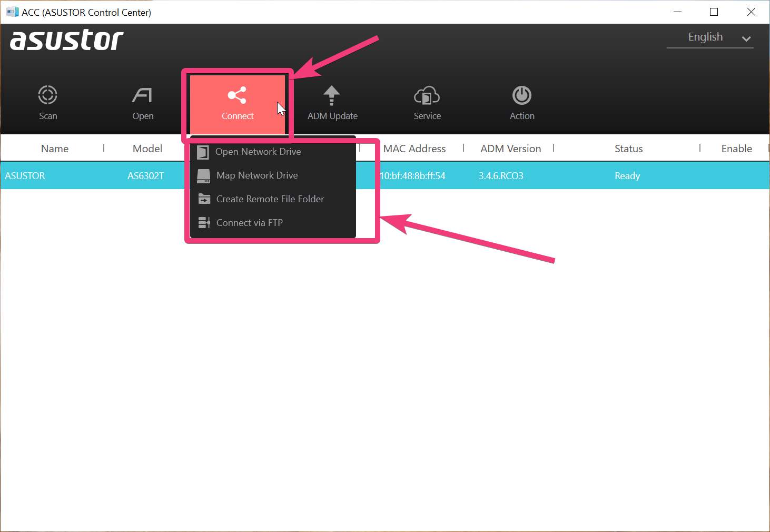Click the asustor logo
Viewport: 770px width, 532px height.
(x=66, y=40)
